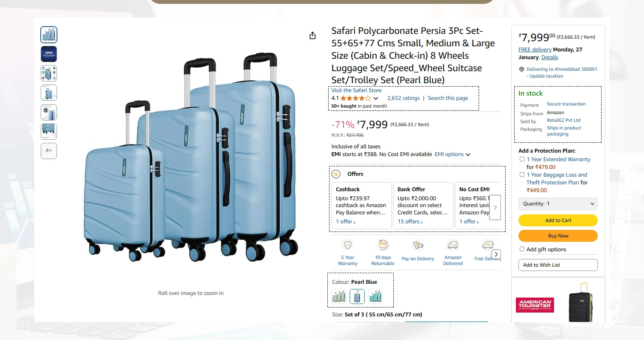Open the star rating breakdown dropdown
The width and height of the screenshot is (644, 340).
[x=376, y=98]
